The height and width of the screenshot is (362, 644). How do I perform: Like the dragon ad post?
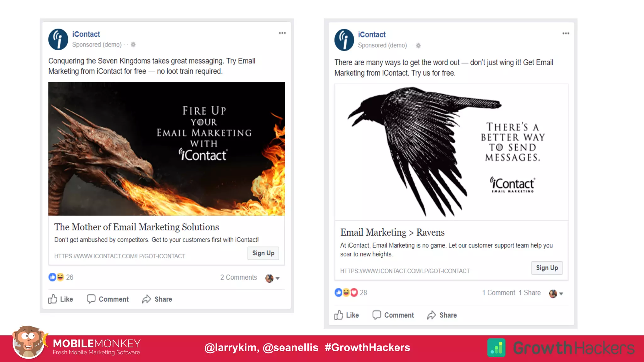[x=60, y=299]
